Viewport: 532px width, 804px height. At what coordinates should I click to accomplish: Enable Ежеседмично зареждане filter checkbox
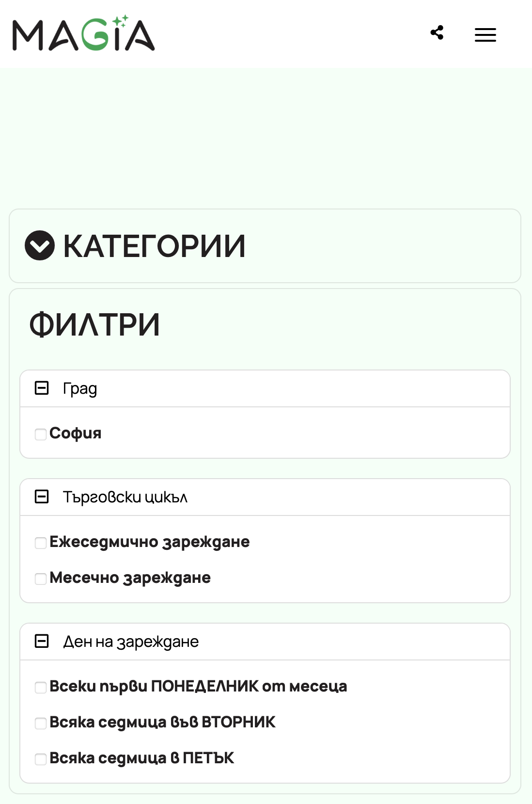(x=41, y=543)
